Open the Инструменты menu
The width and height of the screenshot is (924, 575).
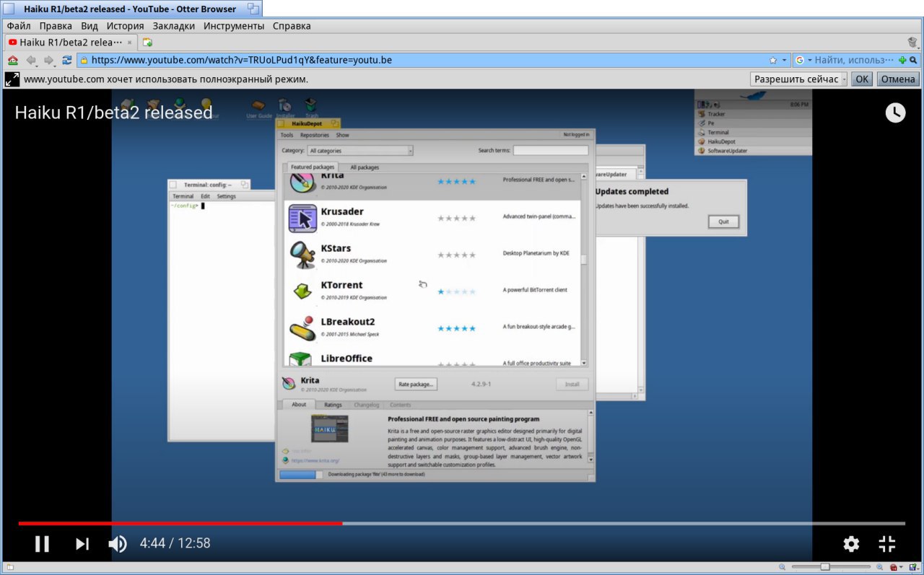pyautogui.click(x=234, y=26)
